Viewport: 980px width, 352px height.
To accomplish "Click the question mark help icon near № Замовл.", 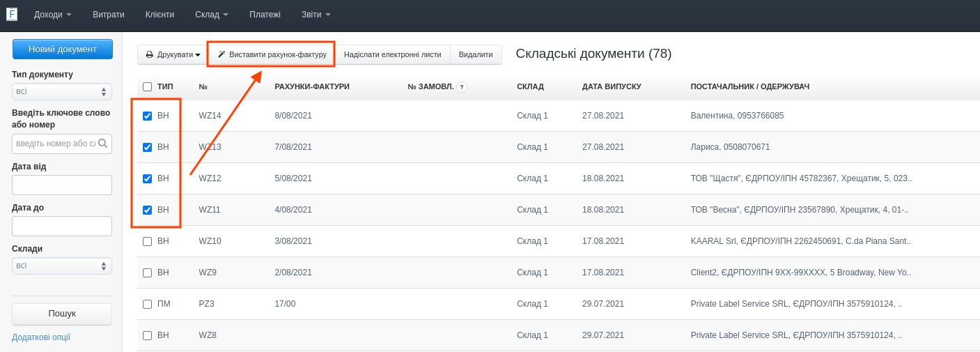I will coord(462,87).
